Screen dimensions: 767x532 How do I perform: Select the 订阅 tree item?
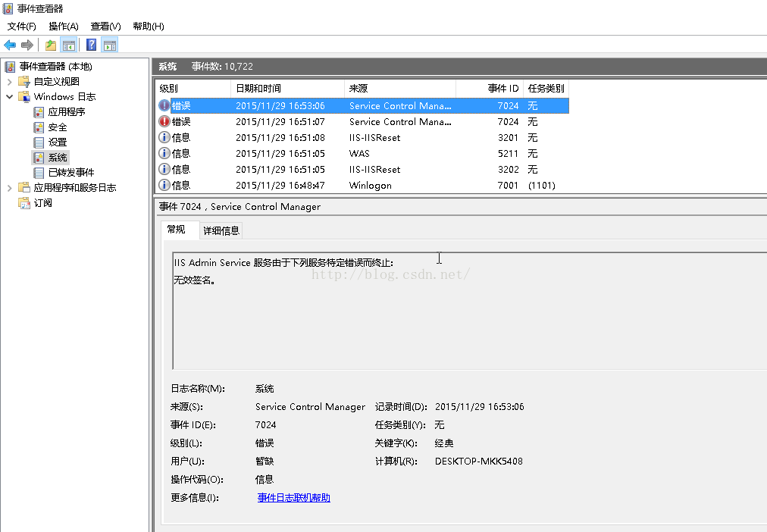(x=42, y=203)
